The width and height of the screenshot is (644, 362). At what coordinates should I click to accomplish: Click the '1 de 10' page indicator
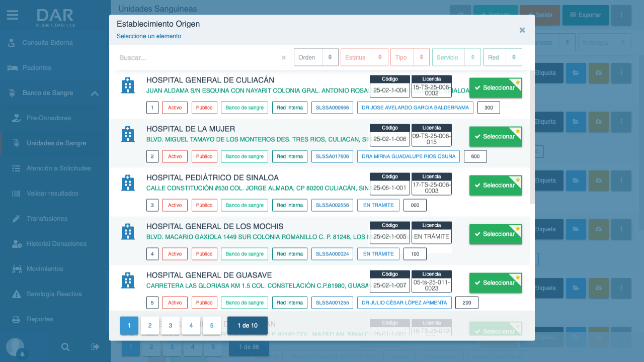tap(248, 326)
